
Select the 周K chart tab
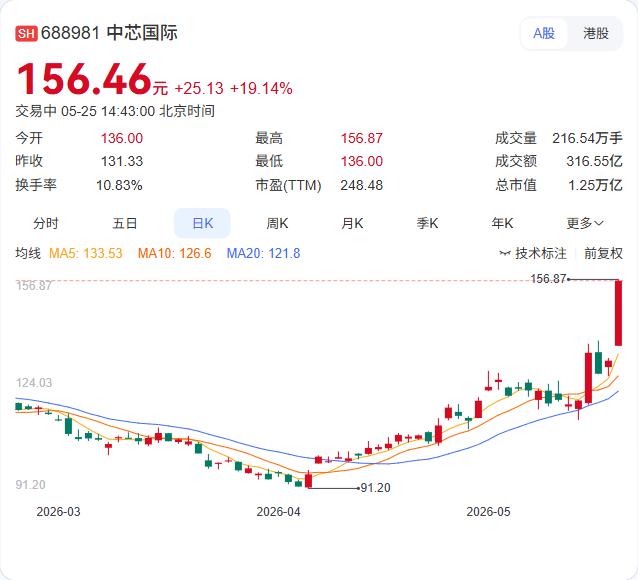(x=277, y=223)
